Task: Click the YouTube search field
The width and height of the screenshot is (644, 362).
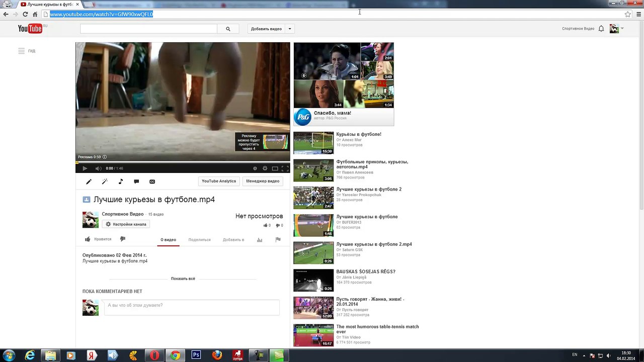Action: [148, 29]
